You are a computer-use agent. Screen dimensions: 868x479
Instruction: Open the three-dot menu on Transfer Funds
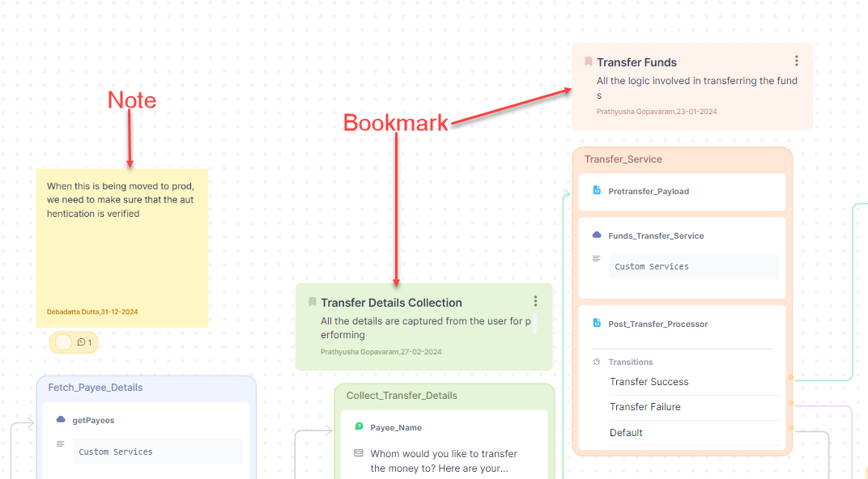[x=796, y=61]
